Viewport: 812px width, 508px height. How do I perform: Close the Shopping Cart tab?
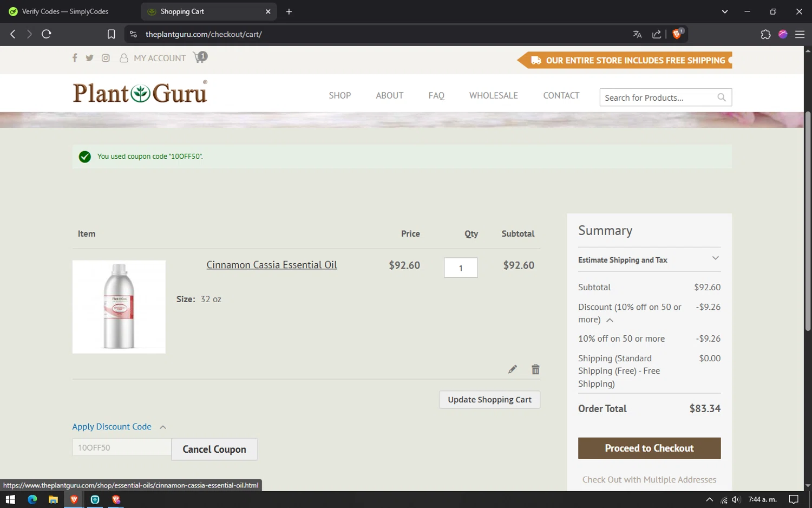[x=268, y=11]
